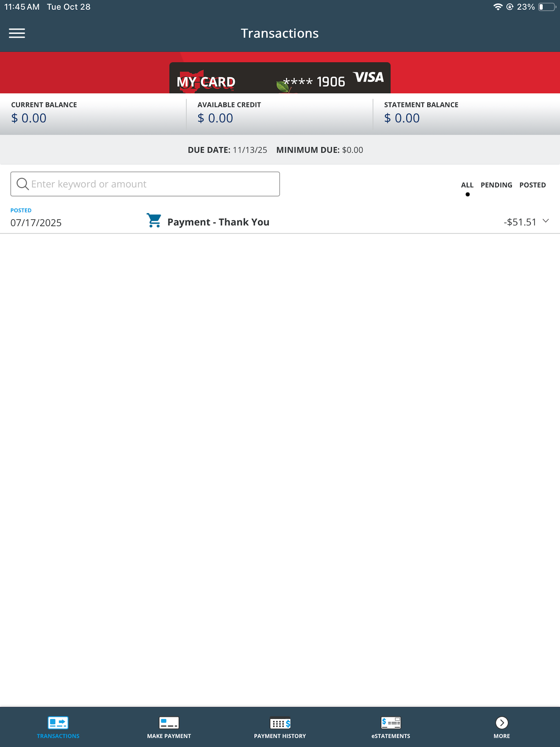Viewport: 560px width, 747px height.
Task: Click the shopping cart transaction icon
Action: (x=154, y=221)
